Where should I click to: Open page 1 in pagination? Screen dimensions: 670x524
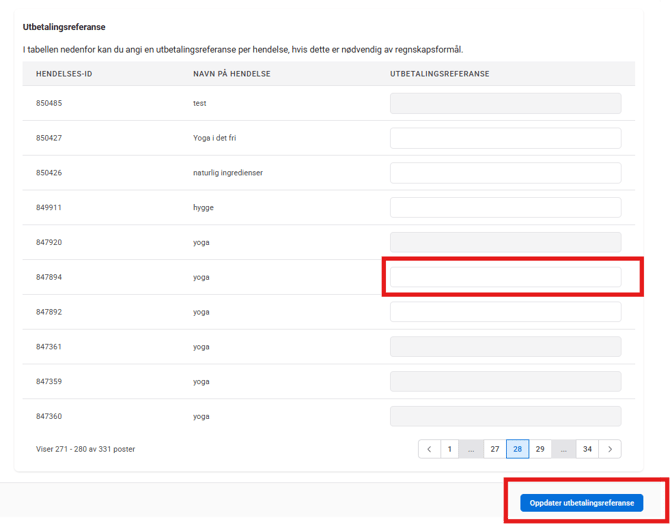coord(450,449)
